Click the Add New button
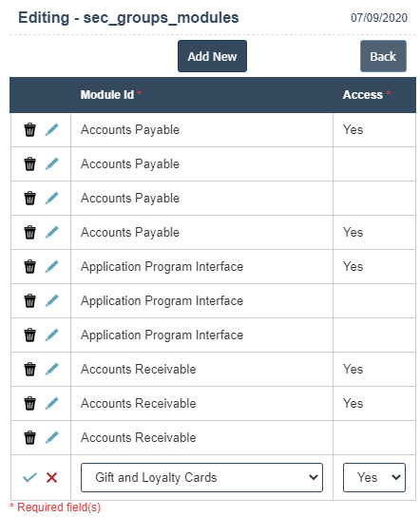 [212, 56]
